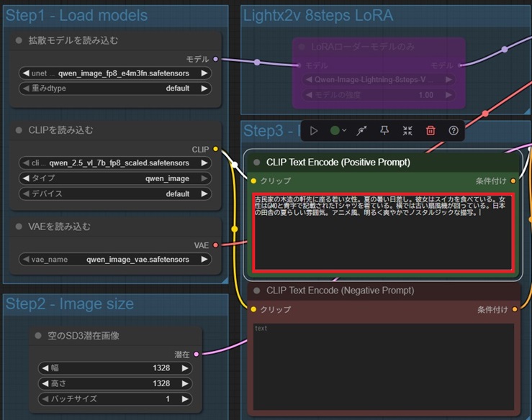Pin the selected node with pin icon
This screenshot has height=420, width=532.
[384, 130]
